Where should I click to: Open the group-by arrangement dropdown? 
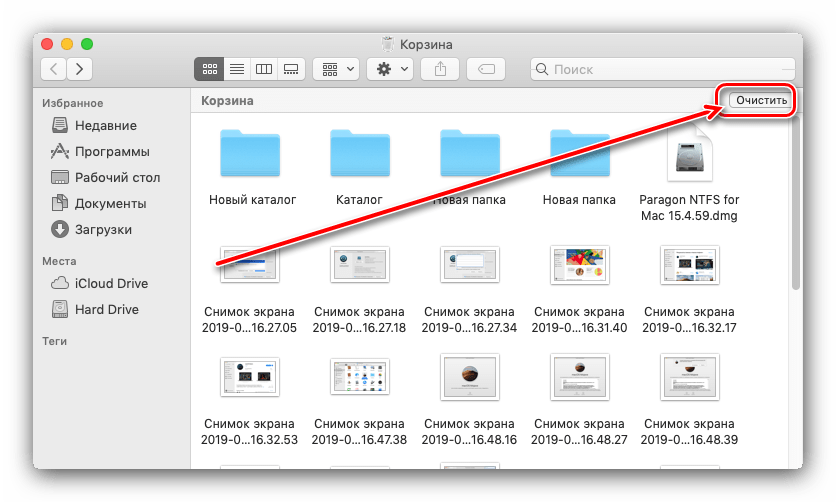[339, 69]
